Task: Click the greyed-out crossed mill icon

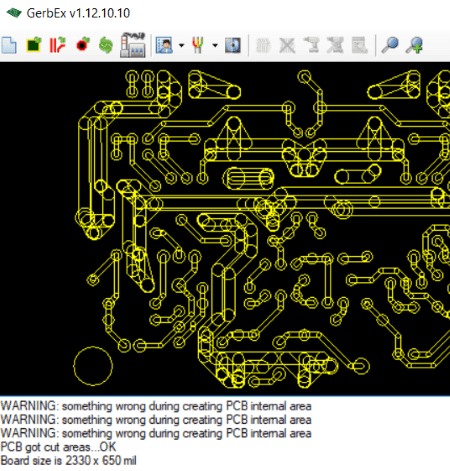Action: tap(335, 45)
